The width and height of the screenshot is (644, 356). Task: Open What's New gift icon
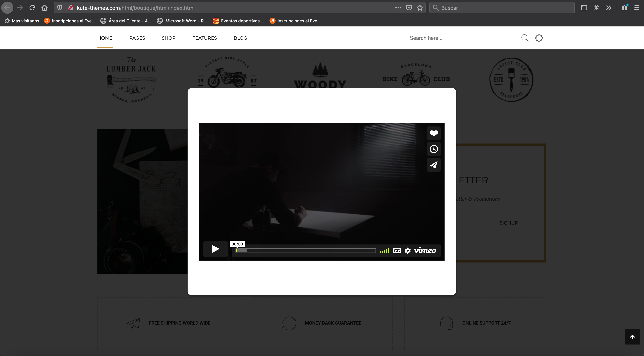[624, 7]
